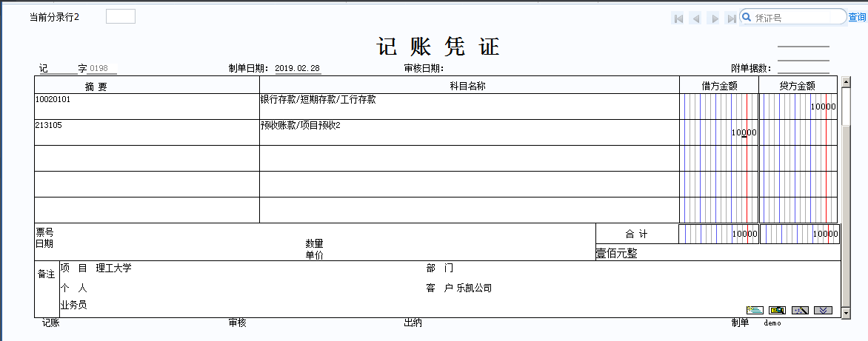Click the project value 理工大学

coord(113,268)
